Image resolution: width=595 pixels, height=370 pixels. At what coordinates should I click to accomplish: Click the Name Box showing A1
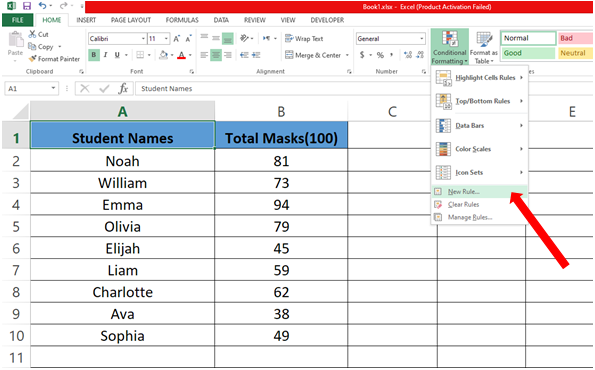point(31,88)
